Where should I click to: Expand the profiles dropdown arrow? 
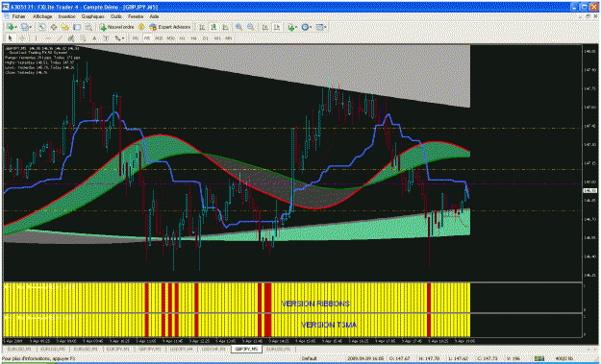point(30,27)
